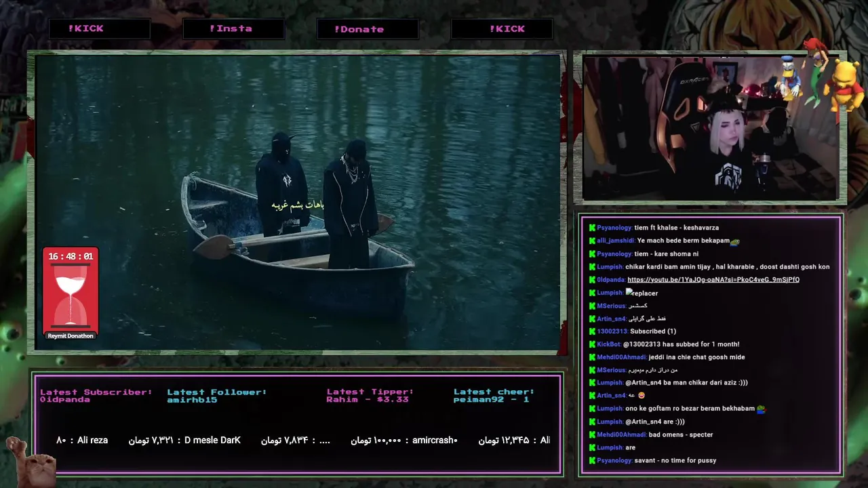Click the red hourglass icon
This screenshot has width=868, height=488.
point(71,296)
